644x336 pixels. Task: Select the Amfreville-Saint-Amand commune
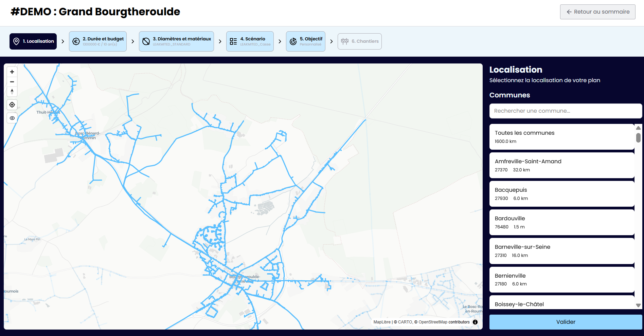pyautogui.click(x=562, y=165)
